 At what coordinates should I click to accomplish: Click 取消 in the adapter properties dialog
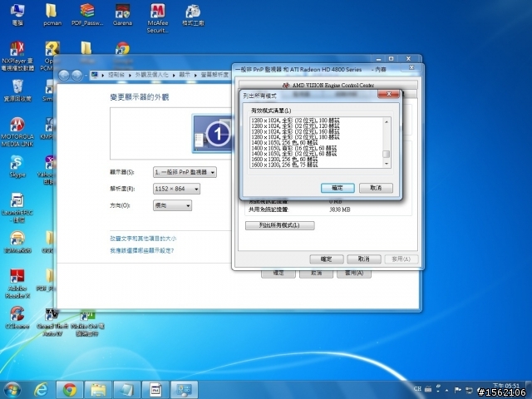(364, 259)
